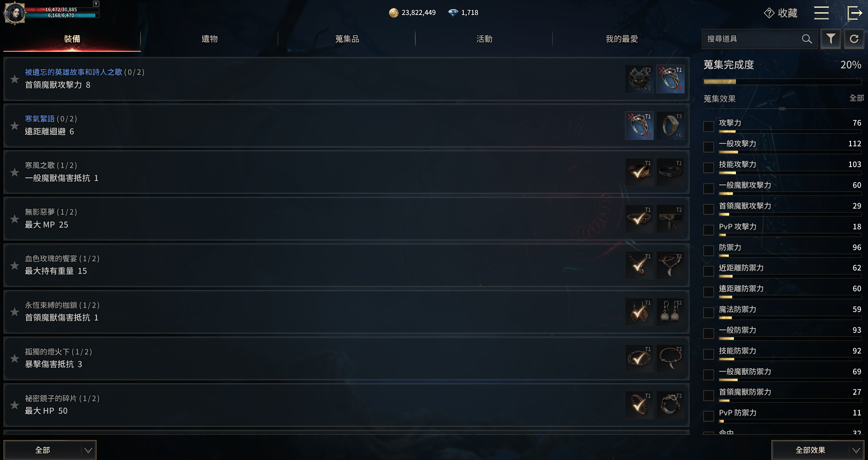Click the character portrait avatar

[14, 13]
